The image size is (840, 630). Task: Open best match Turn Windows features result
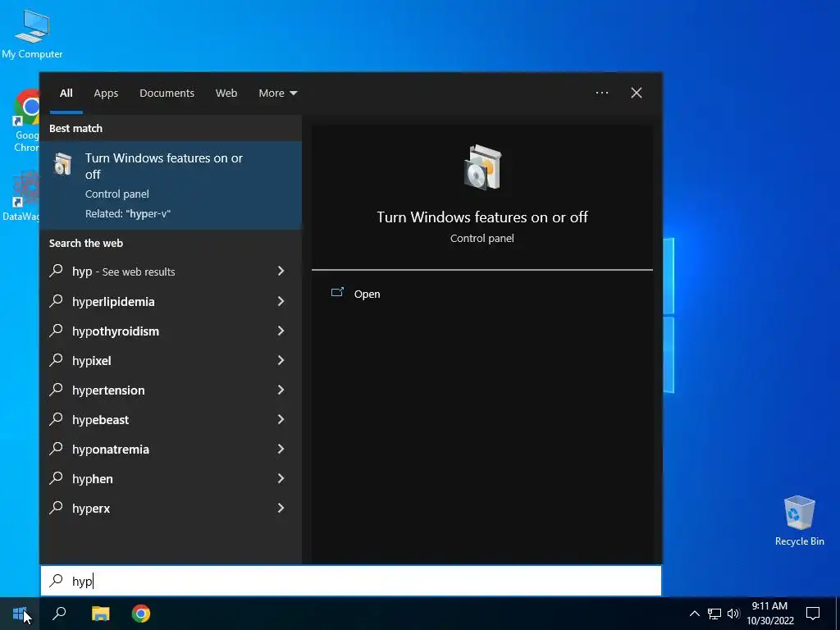click(171, 185)
